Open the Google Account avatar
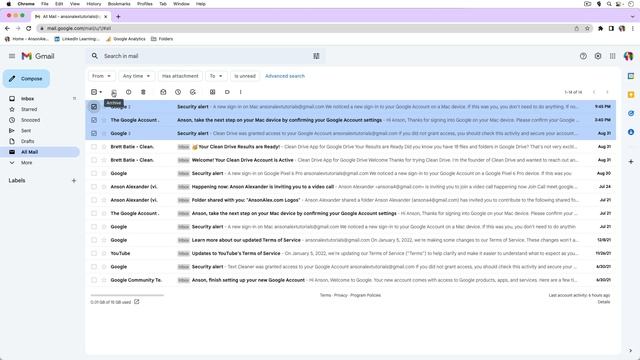Viewport: 640px width, 360px height. coord(628,56)
